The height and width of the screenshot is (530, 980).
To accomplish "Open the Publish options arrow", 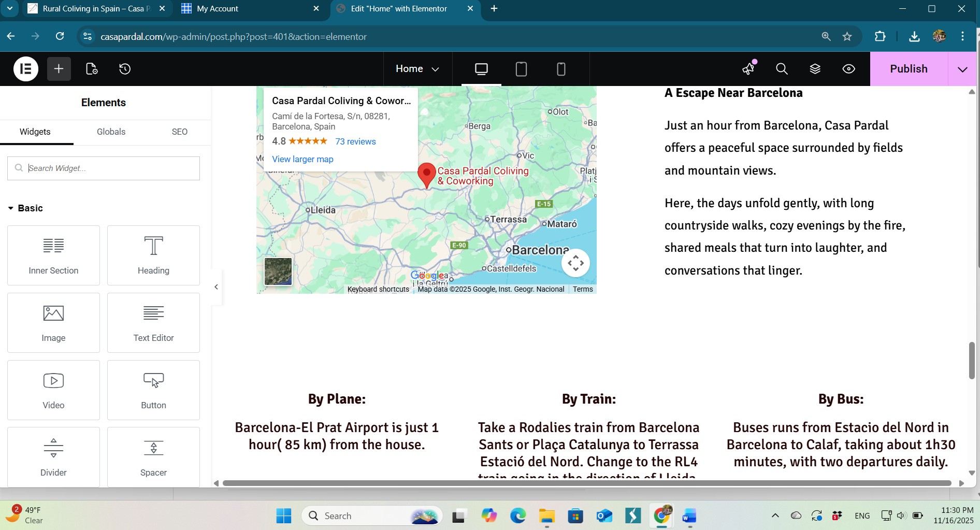I will tap(962, 69).
